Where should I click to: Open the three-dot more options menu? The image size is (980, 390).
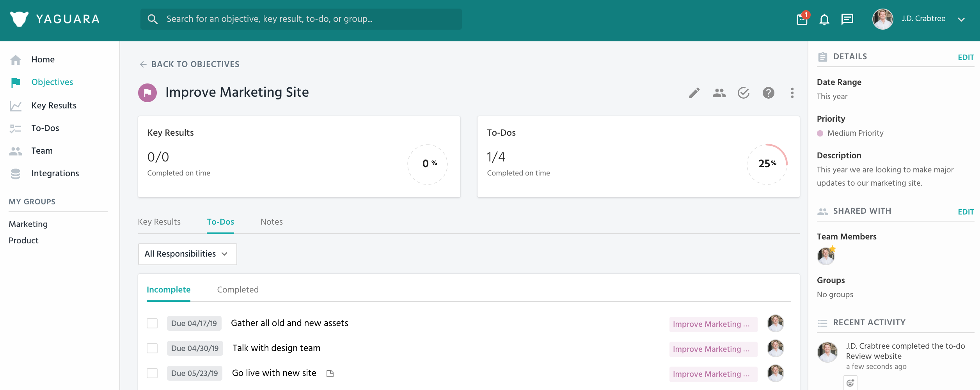click(792, 93)
